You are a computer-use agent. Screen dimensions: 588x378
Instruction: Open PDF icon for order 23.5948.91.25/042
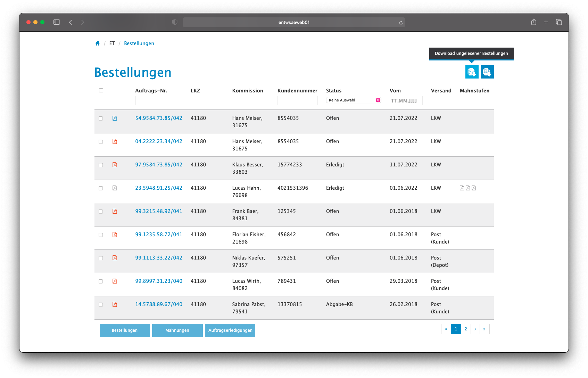[x=115, y=188]
